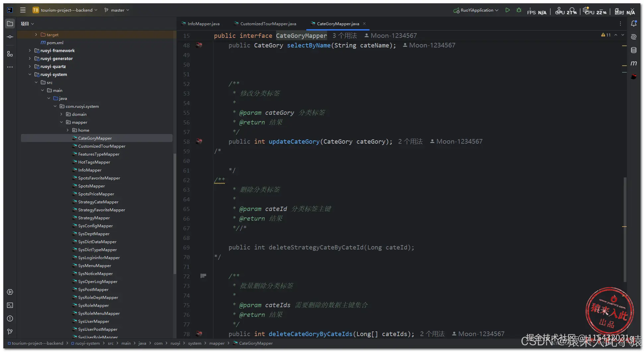Debug RuoYiApplication with bug icon
This screenshot has width=644, height=352.
tap(519, 10)
